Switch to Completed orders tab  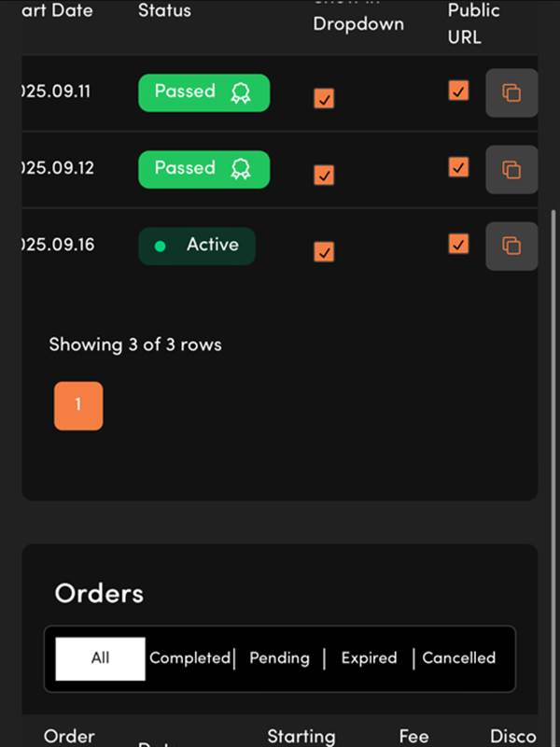(x=189, y=658)
